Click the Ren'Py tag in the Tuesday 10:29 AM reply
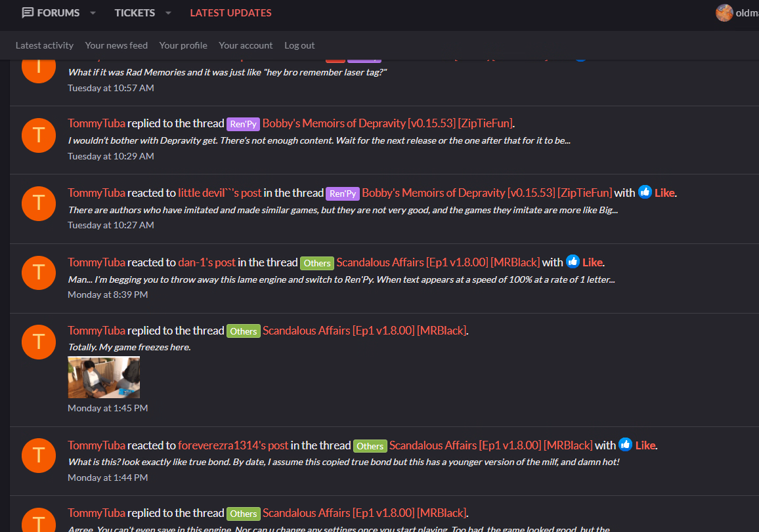Screen dimensions: 759x532 [243, 124]
